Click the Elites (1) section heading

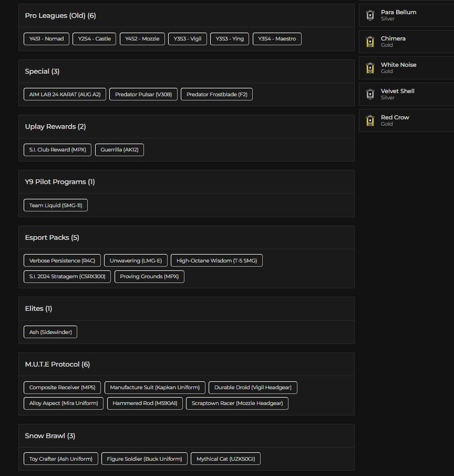click(38, 309)
